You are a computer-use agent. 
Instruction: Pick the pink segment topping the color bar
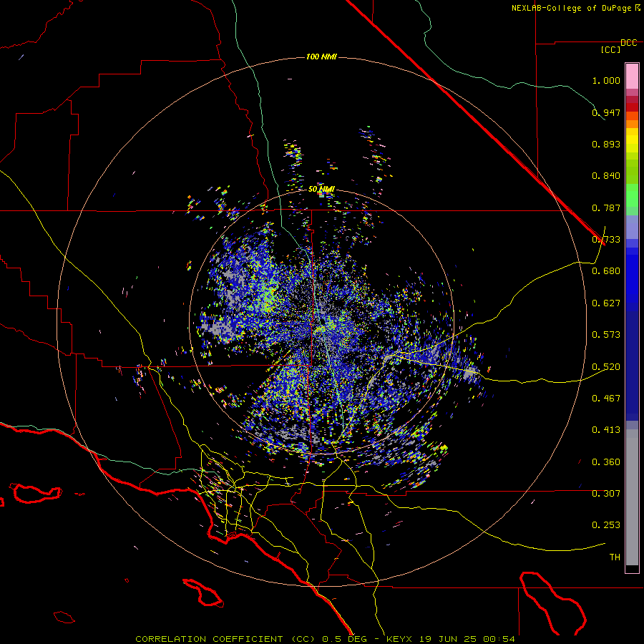pos(632,77)
